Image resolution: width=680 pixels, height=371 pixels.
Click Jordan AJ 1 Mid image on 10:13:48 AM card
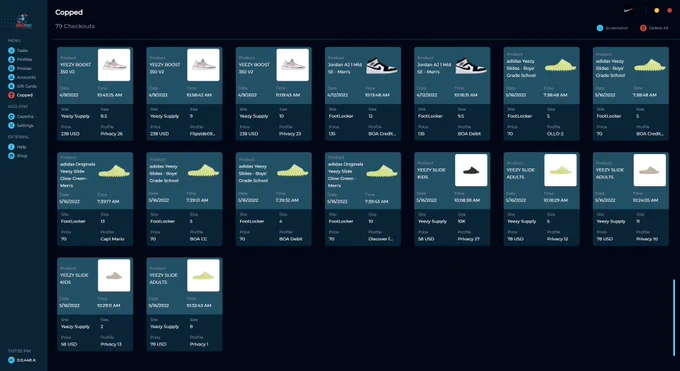382,66
